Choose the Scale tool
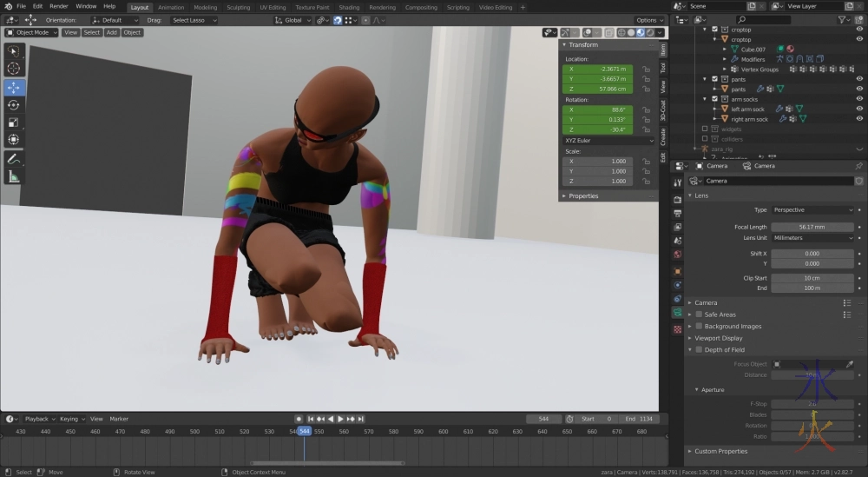 coord(14,122)
